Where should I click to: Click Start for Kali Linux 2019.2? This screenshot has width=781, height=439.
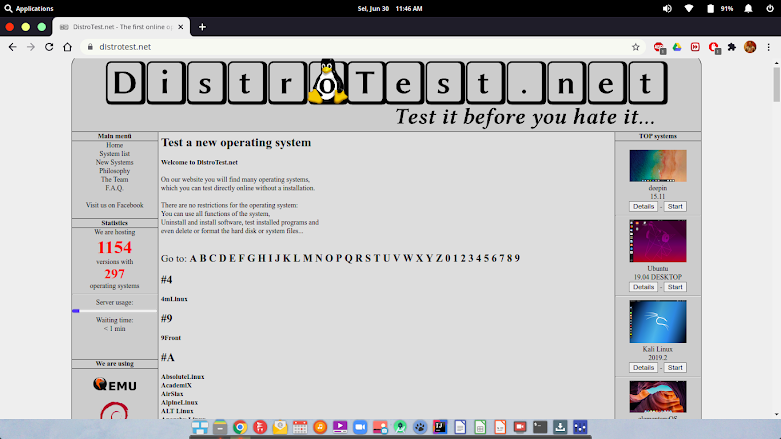(x=675, y=368)
